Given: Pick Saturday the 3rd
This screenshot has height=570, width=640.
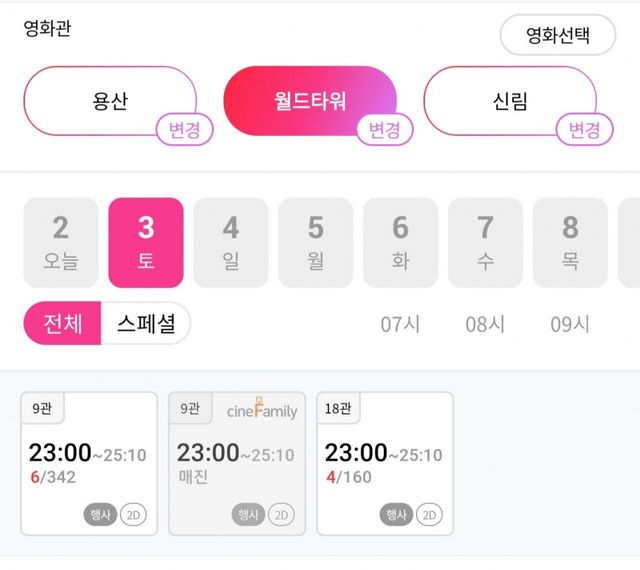Looking at the screenshot, I should click(x=146, y=242).
